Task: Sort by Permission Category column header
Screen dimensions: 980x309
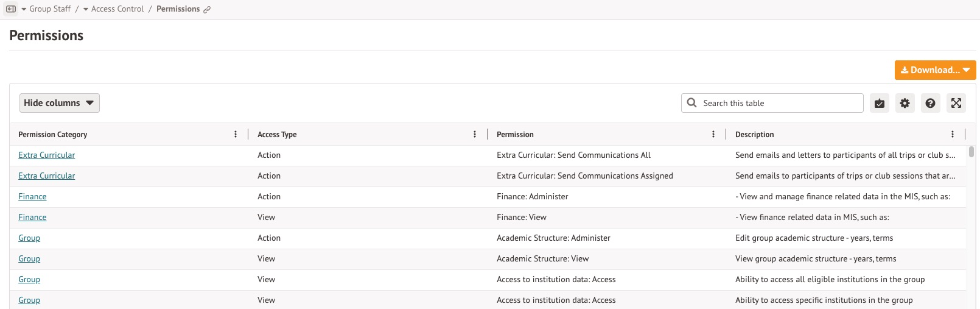Action: pyautogui.click(x=53, y=135)
